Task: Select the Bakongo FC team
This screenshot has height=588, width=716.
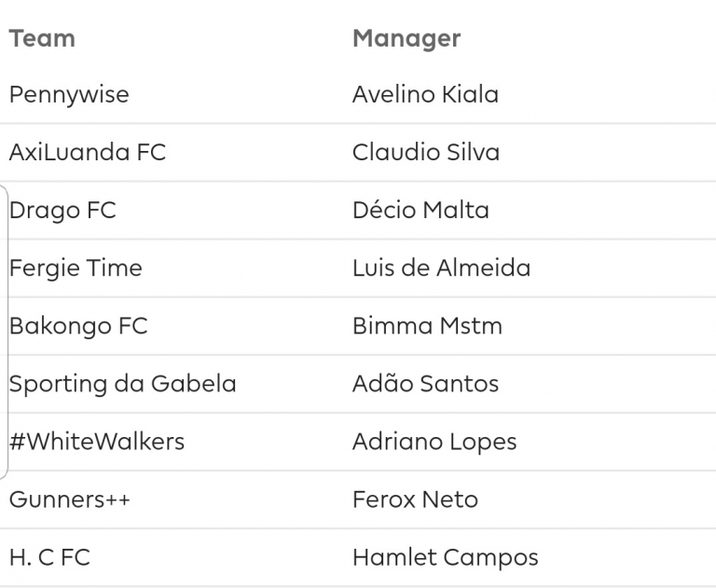Action: tap(78, 326)
